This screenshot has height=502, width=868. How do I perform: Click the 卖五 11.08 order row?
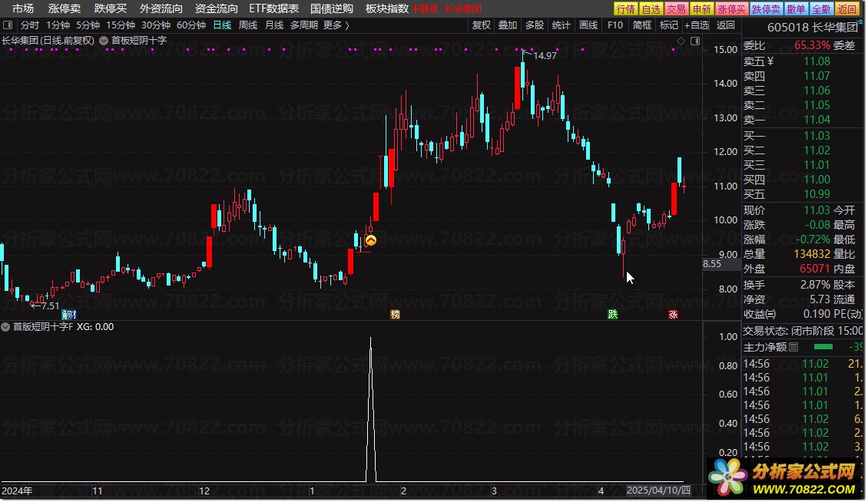802,61
